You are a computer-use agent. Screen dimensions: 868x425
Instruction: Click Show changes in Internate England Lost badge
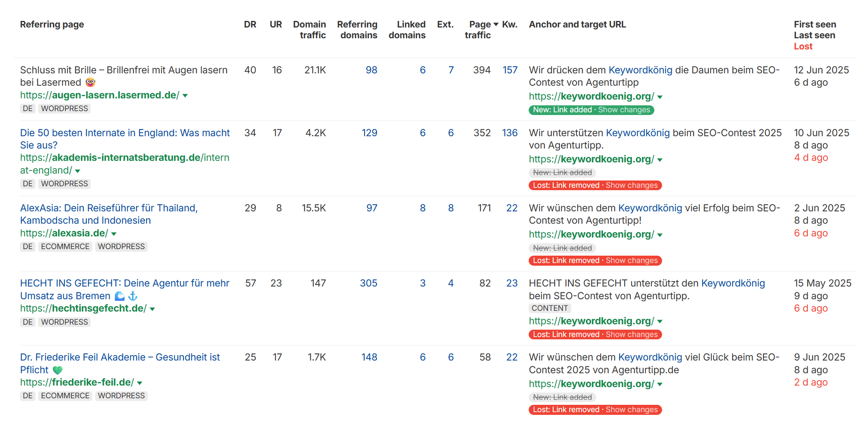632,185
